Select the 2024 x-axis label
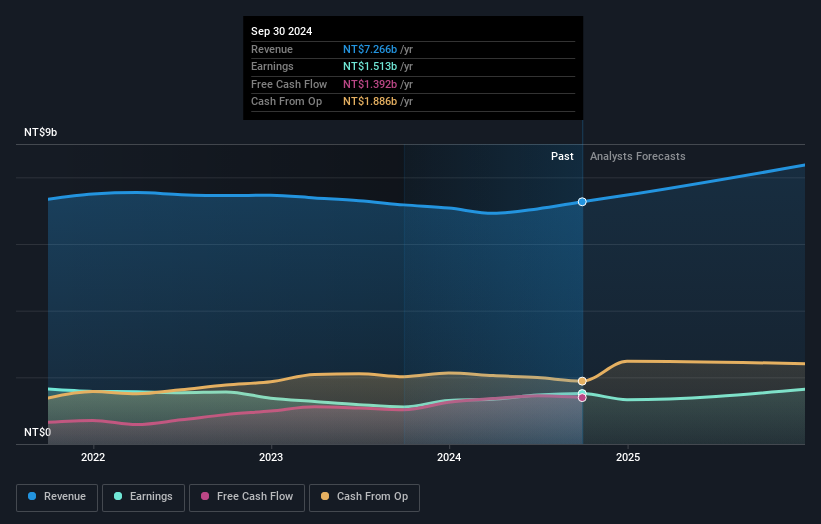The image size is (821, 524). pos(449,457)
